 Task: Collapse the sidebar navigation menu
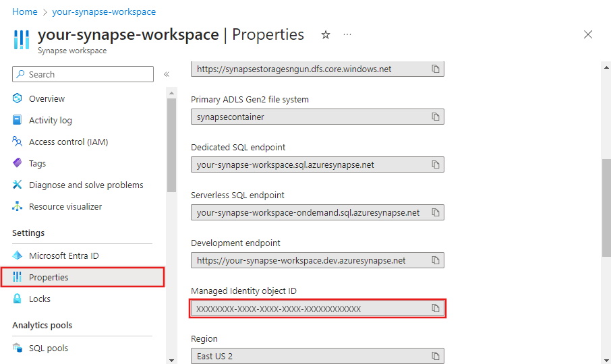(x=167, y=74)
